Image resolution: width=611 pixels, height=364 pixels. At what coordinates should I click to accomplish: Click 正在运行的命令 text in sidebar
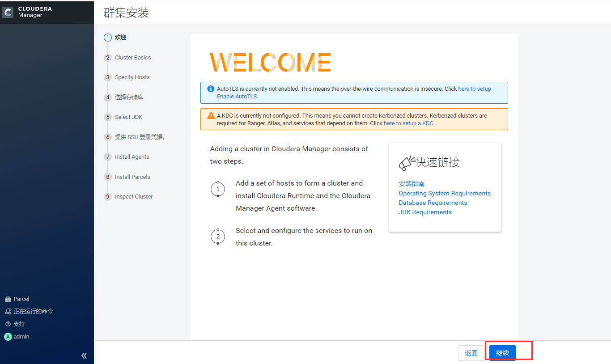click(x=34, y=312)
